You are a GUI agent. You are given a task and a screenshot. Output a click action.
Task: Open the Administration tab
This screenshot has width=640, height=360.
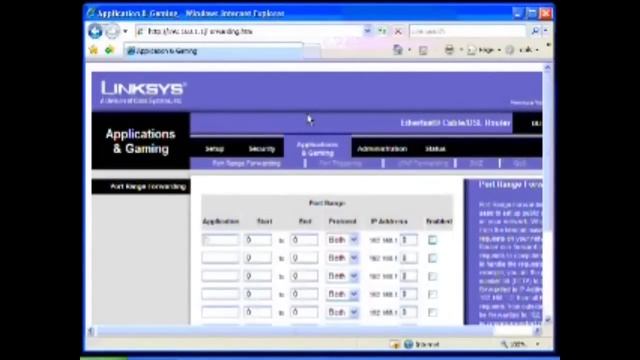click(382, 149)
